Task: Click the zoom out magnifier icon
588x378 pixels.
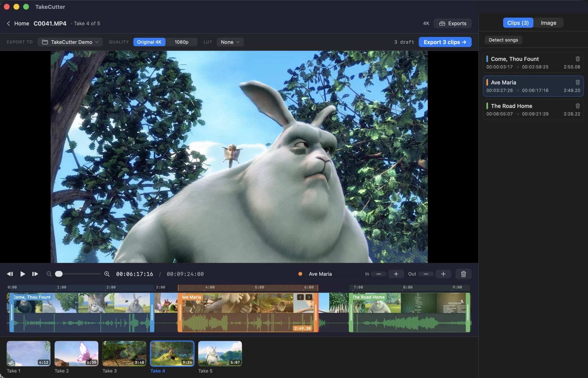Action: coord(49,274)
